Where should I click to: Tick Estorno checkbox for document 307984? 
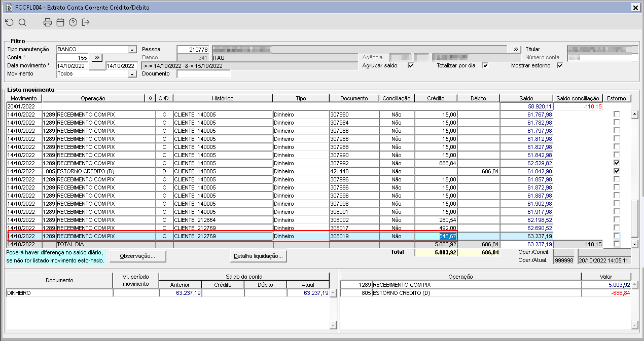point(617,123)
